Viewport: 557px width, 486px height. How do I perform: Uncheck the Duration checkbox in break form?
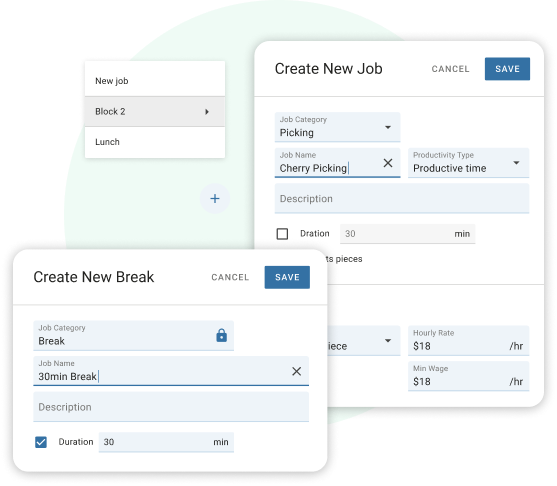(x=41, y=442)
